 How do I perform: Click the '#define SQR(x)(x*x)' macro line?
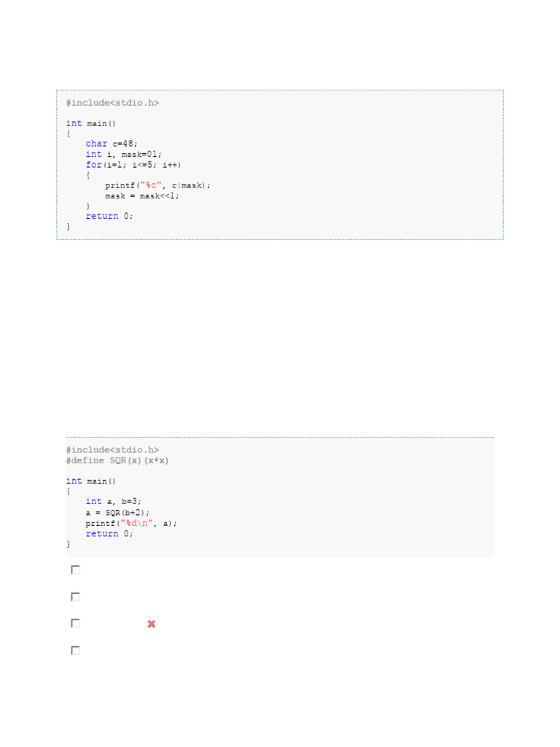pos(117,461)
